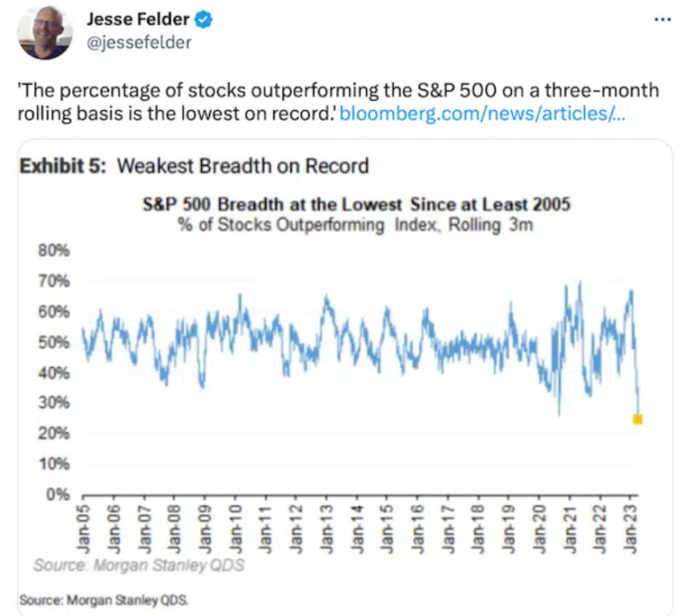This screenshot has width=686, height=616.
Task: Click the chart subtitle 'Rolling 3m'
Action: coord(490,225)
